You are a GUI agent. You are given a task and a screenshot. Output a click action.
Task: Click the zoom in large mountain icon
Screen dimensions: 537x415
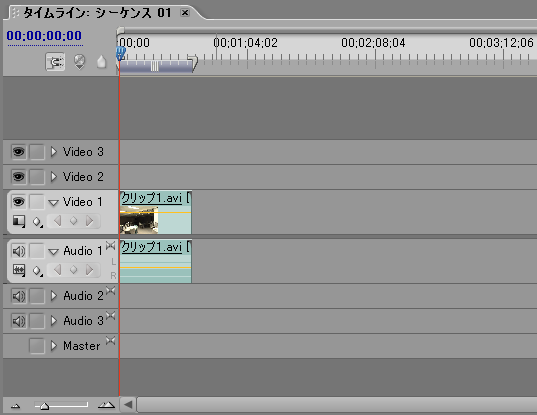[106, 405]
